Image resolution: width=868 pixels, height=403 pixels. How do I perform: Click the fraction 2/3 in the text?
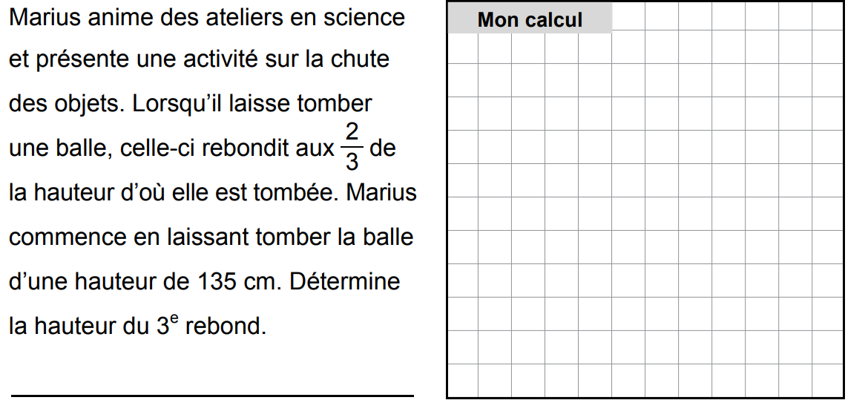coord(352,147)
